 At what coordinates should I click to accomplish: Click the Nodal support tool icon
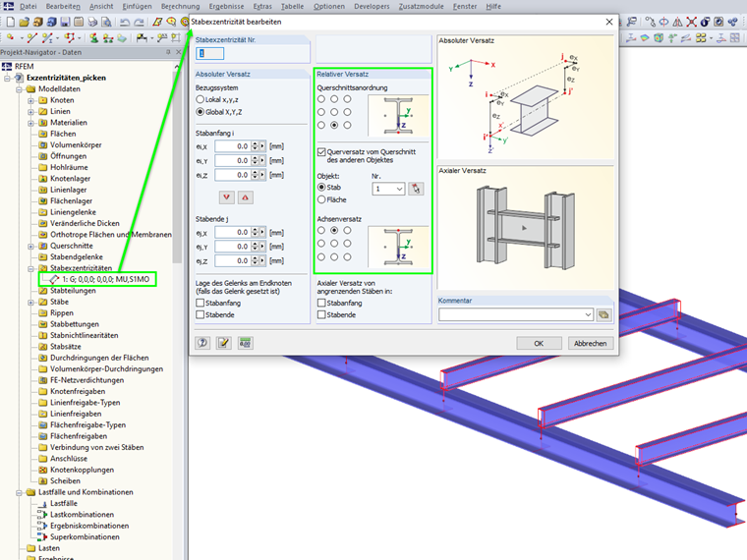coord(93,37)
